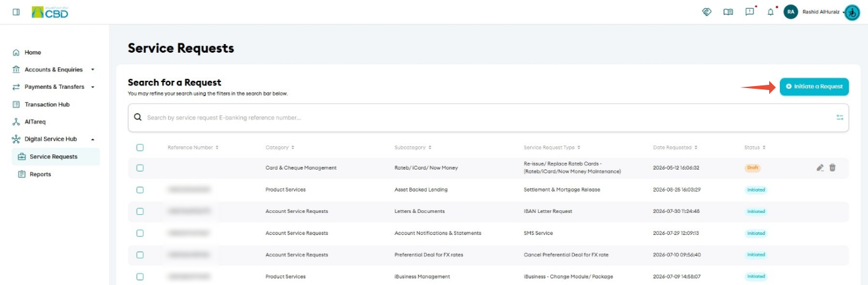The width and height of the screenshot is (868, 285).
Task: Tick the SMS Service row checkbox
Action: [x=140, y=233]
